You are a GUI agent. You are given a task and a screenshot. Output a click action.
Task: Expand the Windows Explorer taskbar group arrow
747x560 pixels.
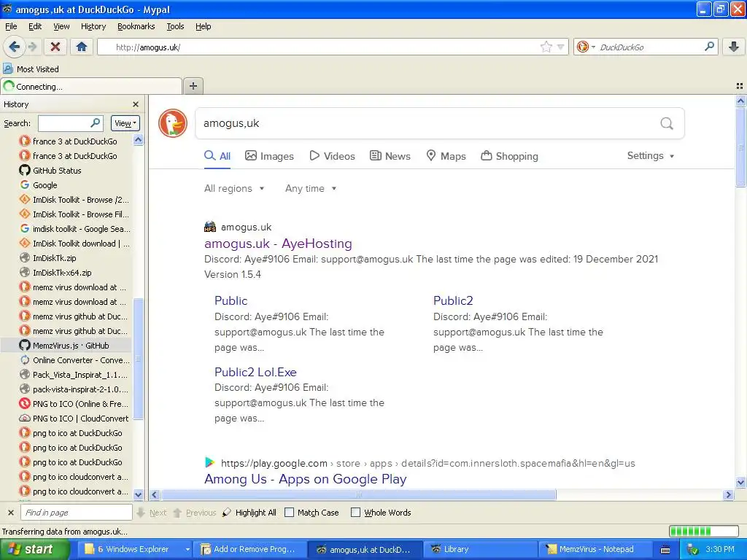187,550
